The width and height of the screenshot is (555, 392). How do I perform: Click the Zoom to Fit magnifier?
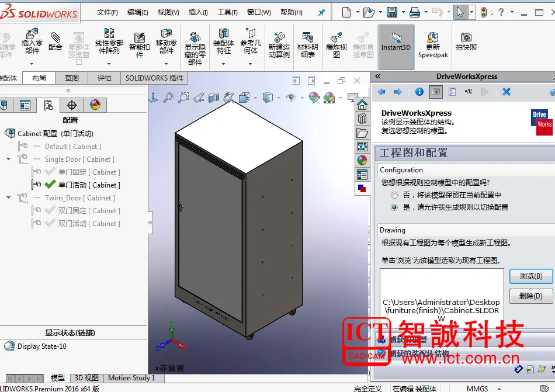point(168,98)
